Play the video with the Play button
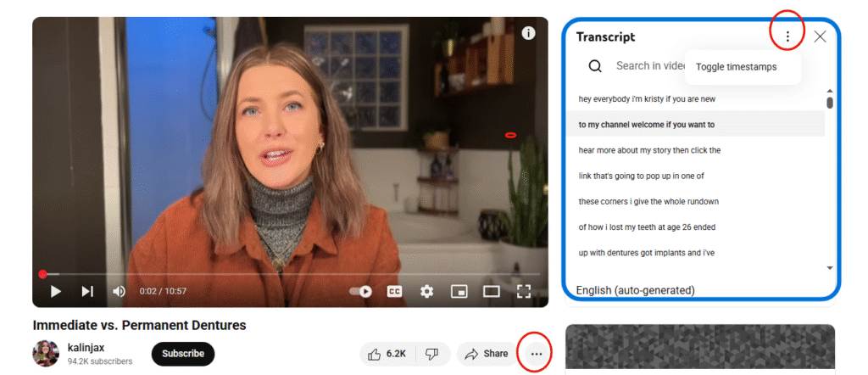The image size is (868, 375). coord(55,291)
